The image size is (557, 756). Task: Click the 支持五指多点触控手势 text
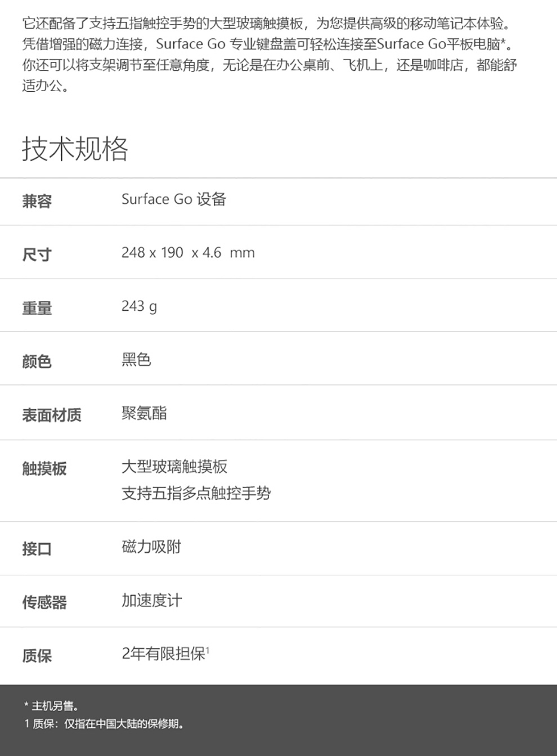(x=196, y=494)
